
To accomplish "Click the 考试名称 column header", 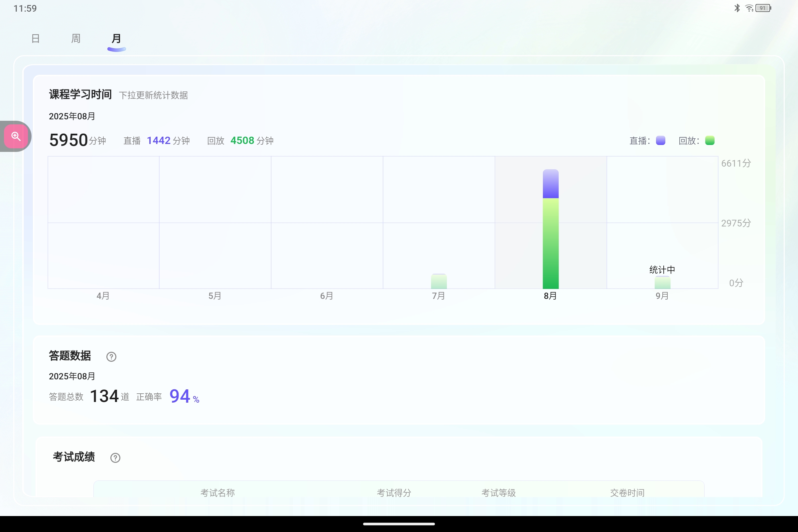I will pyautogui.click(x=217, y=493).
